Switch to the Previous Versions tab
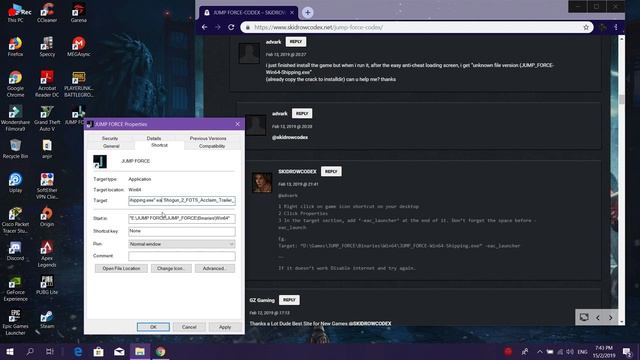This screenshot has height=360, width=640. click(208, 138)
